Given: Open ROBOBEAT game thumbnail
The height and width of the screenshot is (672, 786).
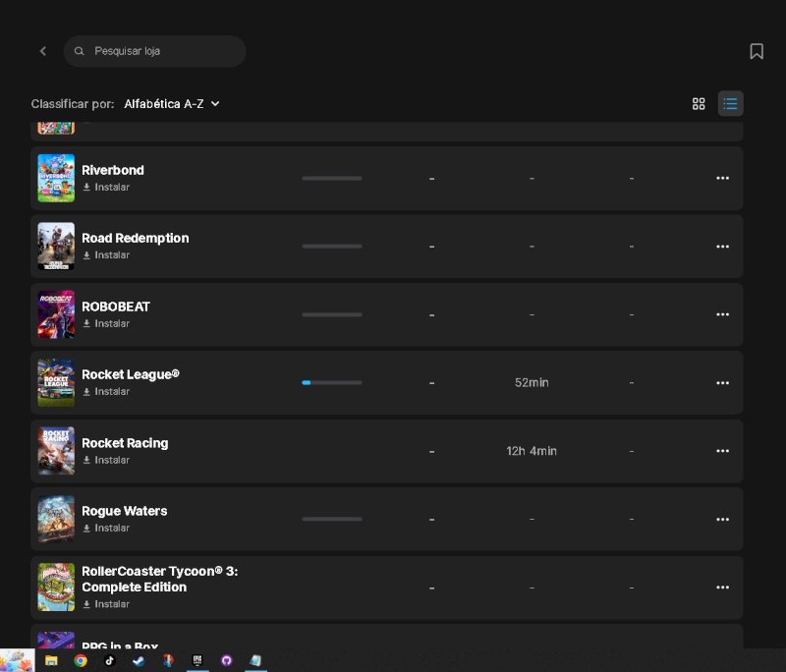Looking at the screenshot, I should tap(56, 314).
